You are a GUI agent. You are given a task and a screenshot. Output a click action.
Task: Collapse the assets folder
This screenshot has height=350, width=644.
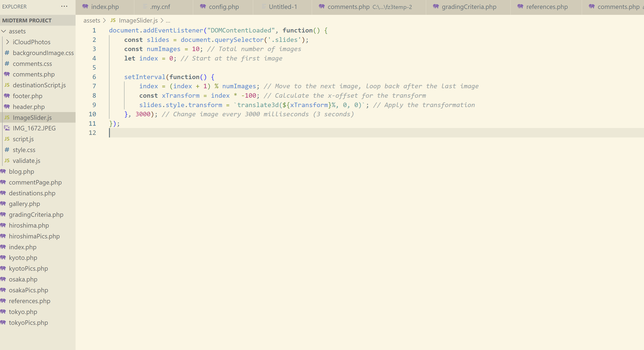tap(4, 31)
